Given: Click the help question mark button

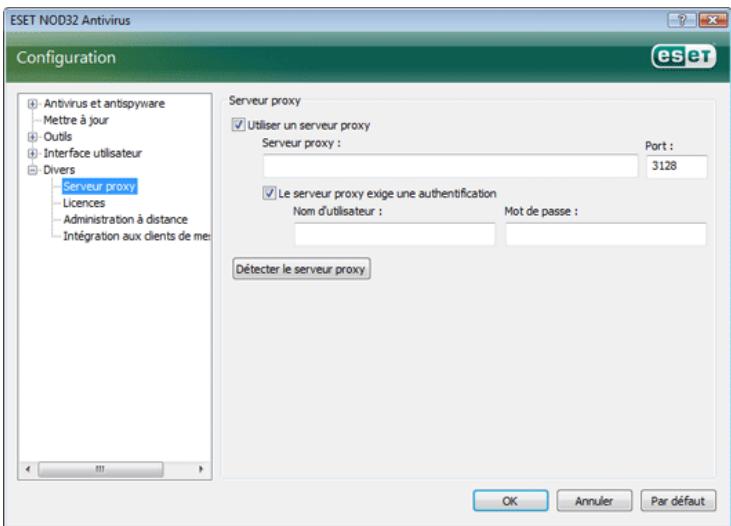Looking at the screenshot, I should click(682, 20).
